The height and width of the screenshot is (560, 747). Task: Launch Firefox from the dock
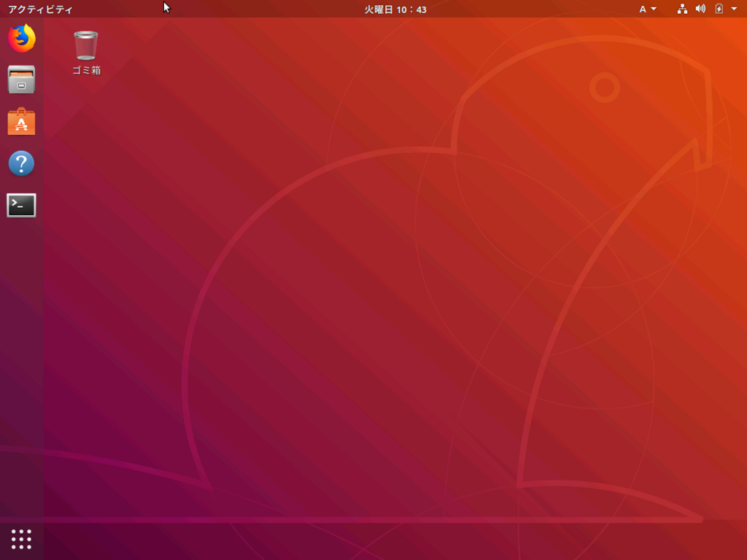pyautogui.click(x=21, y=38)
